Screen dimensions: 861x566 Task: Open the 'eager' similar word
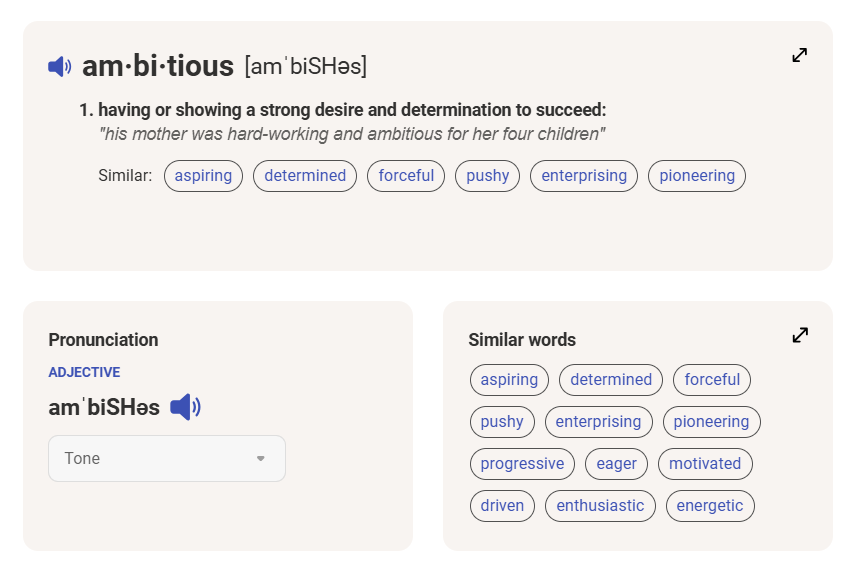617,464
